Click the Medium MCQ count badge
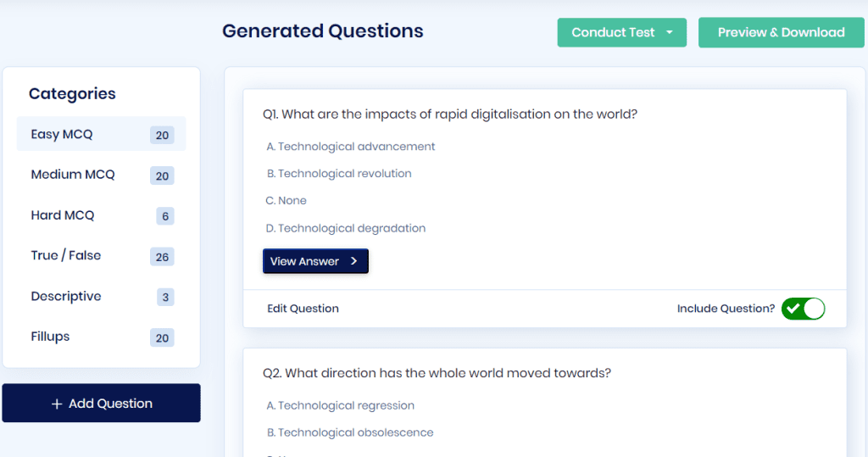The width and height of the screenshot is (868, 457). pos(162,176)
